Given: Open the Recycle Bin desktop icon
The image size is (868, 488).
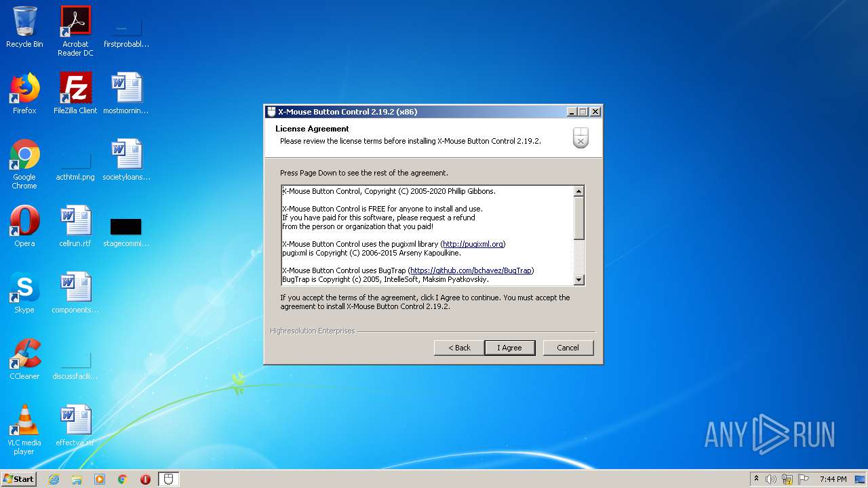Looking at the screenshot, I should [x=24, y=28].
